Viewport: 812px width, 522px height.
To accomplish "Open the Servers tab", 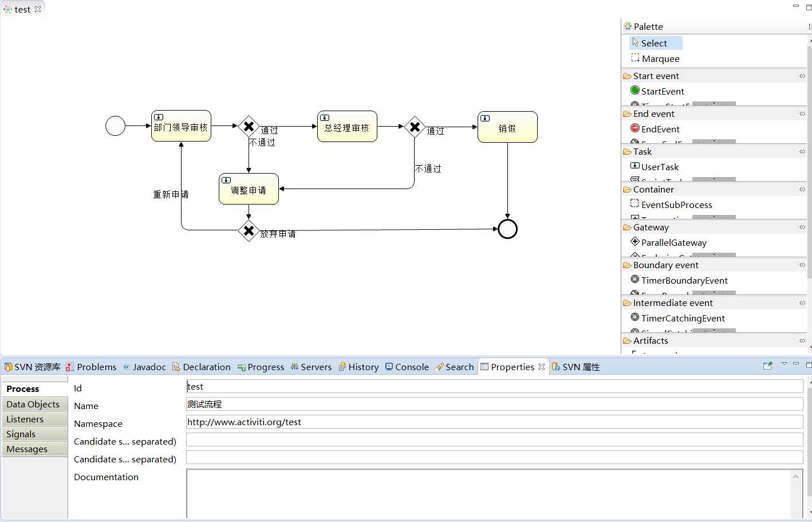I will point(311,367).
